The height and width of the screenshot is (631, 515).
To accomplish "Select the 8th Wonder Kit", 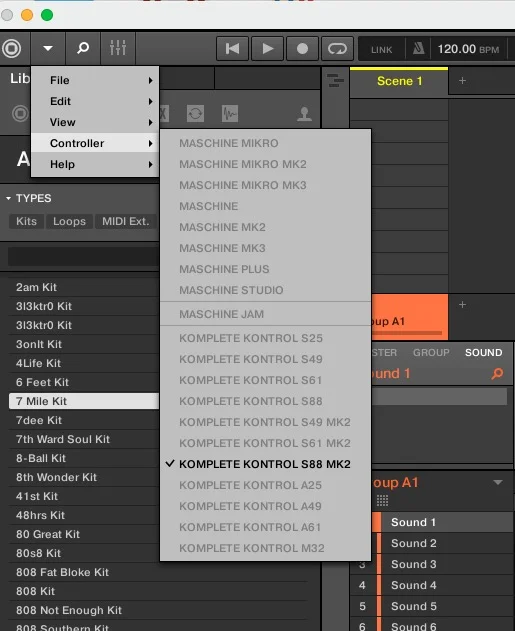I will pos(84,477).
